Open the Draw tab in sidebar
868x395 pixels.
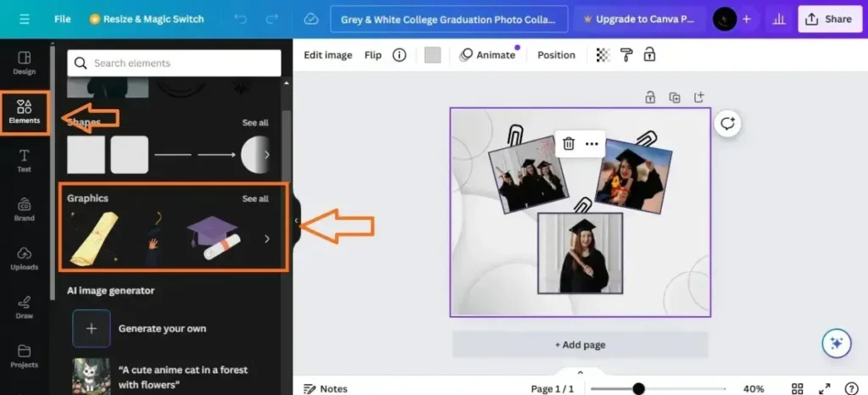(x=25, y=308)
